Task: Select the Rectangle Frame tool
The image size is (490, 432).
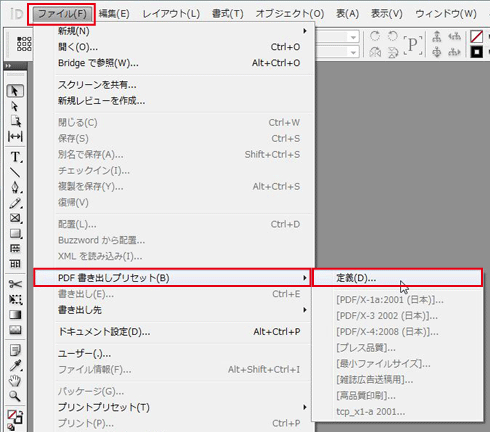Action: (15, 218)
